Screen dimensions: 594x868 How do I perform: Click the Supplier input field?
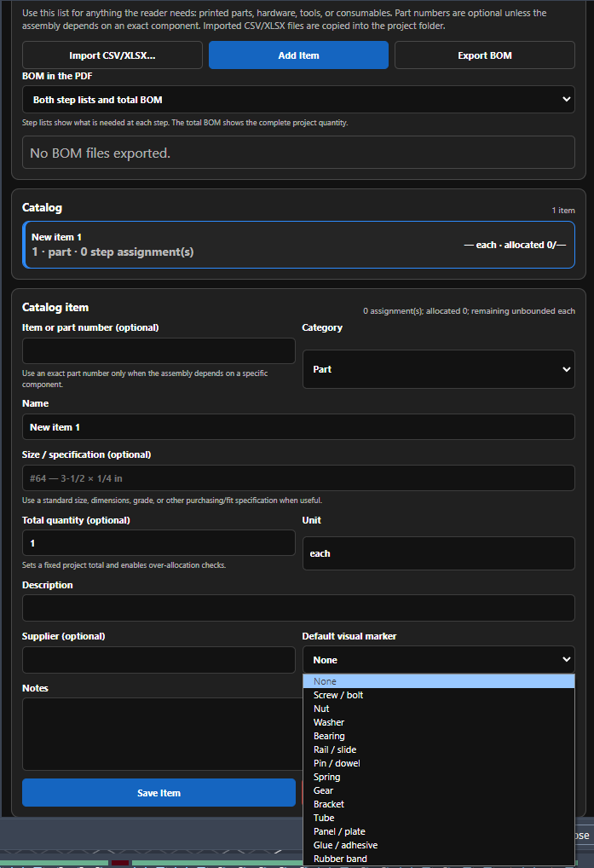(x=159, y=661)
